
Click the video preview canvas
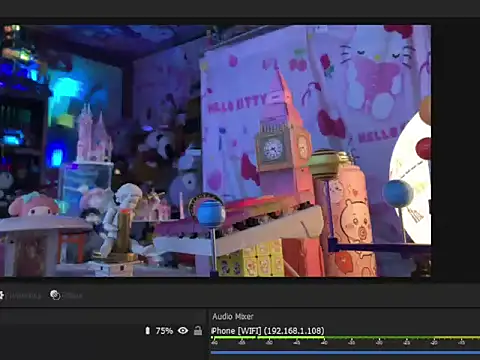[215, 151]
